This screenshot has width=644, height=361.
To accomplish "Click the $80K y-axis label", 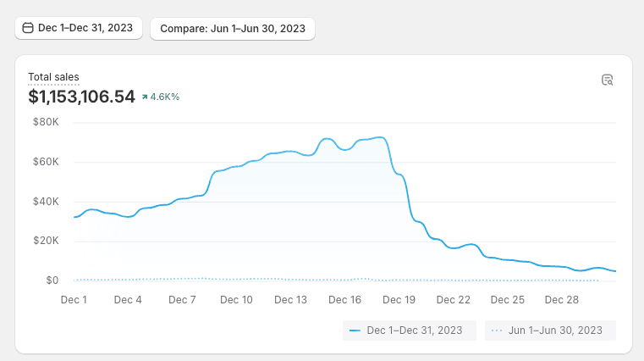I will click(x=46, y=122).
